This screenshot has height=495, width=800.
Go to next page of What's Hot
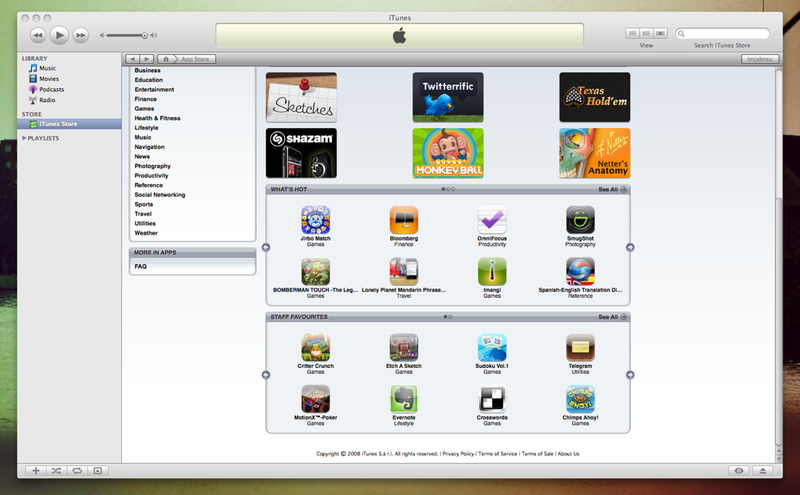630,248
